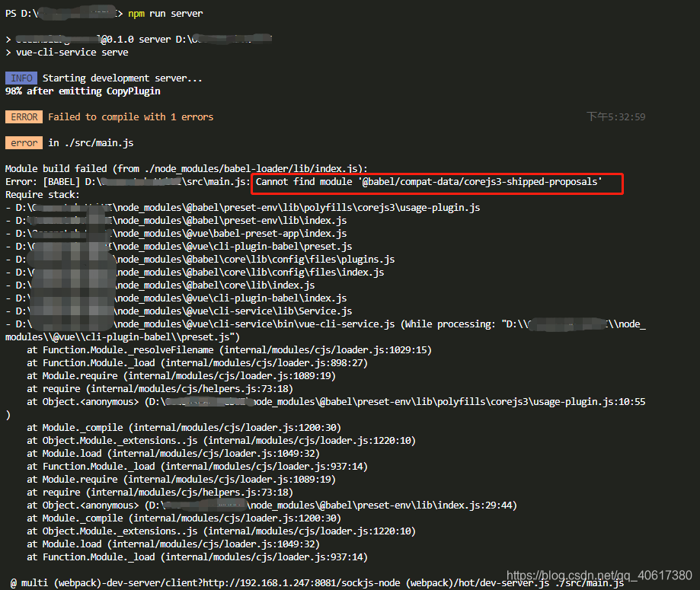
Task: Click the orange ERROR badge
Action: coord(24,117)
